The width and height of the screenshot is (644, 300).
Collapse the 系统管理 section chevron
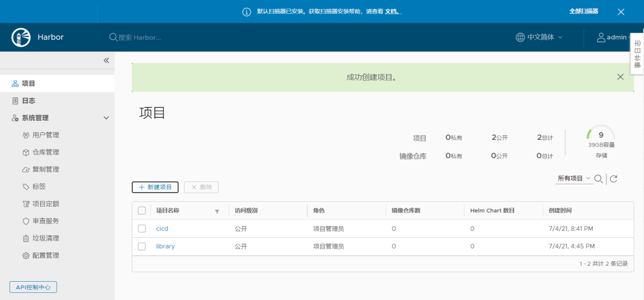tap(106, 118)
